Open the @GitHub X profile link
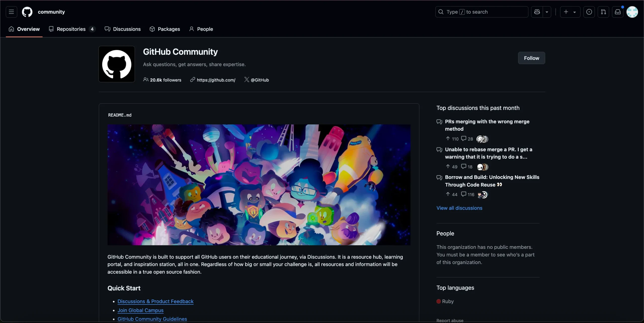This screenshot has width=644, height=323. pyautogui.click(x=260, y=80)
